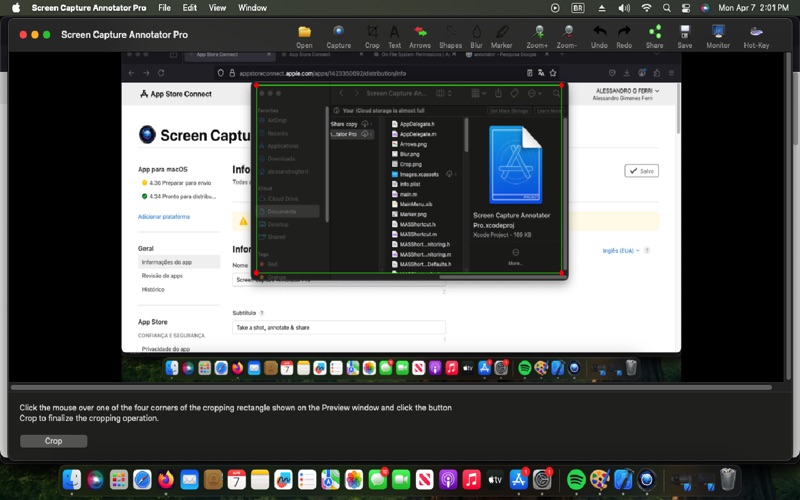Open Control Center from the menu bar

point(686,8)
